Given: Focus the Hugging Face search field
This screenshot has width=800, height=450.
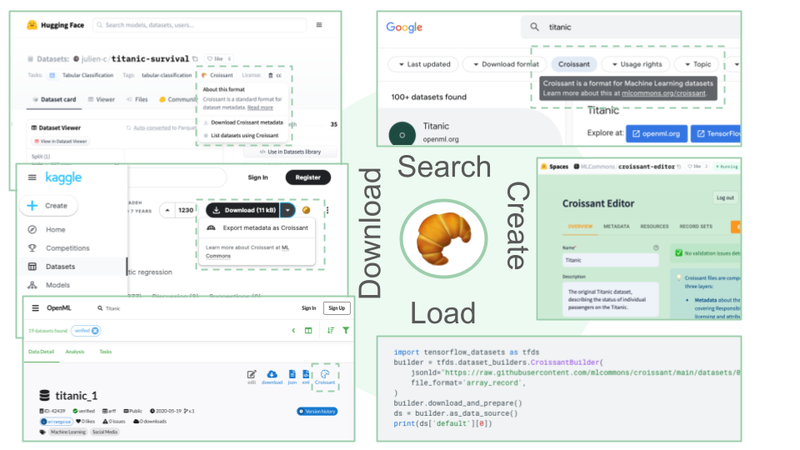Looking at the screenshot, I should point(199,24).
